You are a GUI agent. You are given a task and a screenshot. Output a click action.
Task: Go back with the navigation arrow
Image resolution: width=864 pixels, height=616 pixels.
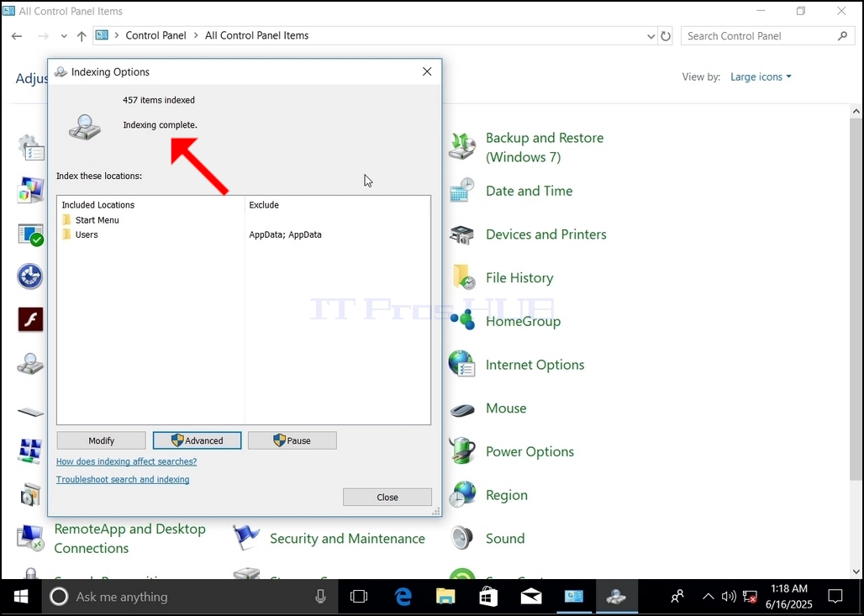click(17, 36)
